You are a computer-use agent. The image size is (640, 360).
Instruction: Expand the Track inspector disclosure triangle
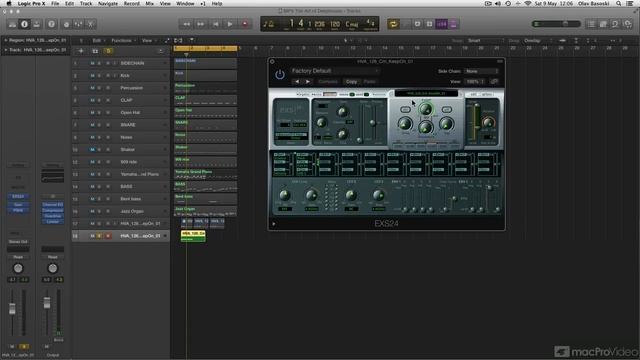[x=6, y=50]
